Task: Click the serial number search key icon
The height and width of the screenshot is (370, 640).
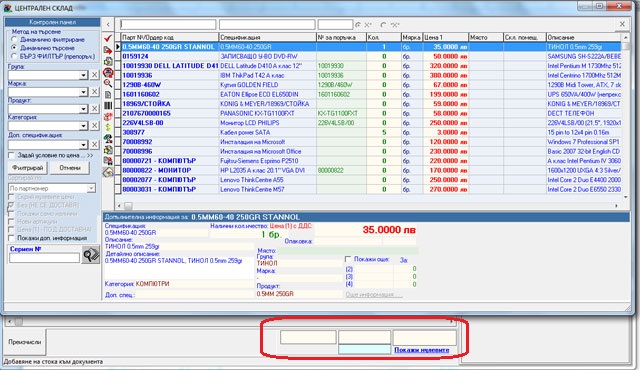Action: pos(90,255)
